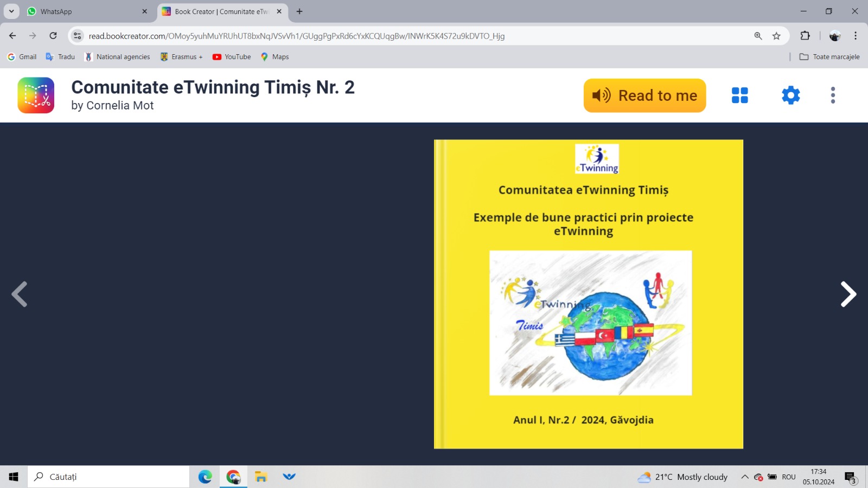Open the Extensions puzzle menu

coord(805,36)
